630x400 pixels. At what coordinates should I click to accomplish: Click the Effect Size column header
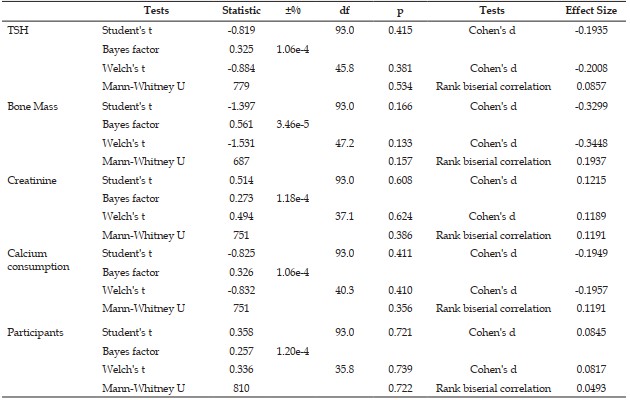(x=591, y=10)
